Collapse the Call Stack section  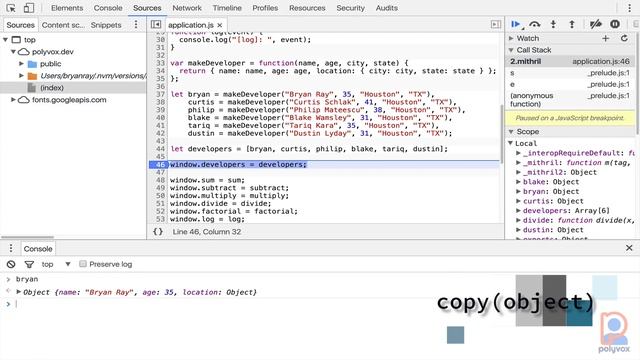511,50
